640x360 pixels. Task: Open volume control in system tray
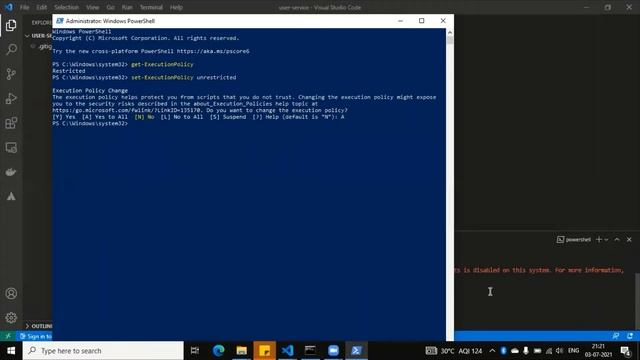[560, 351]
